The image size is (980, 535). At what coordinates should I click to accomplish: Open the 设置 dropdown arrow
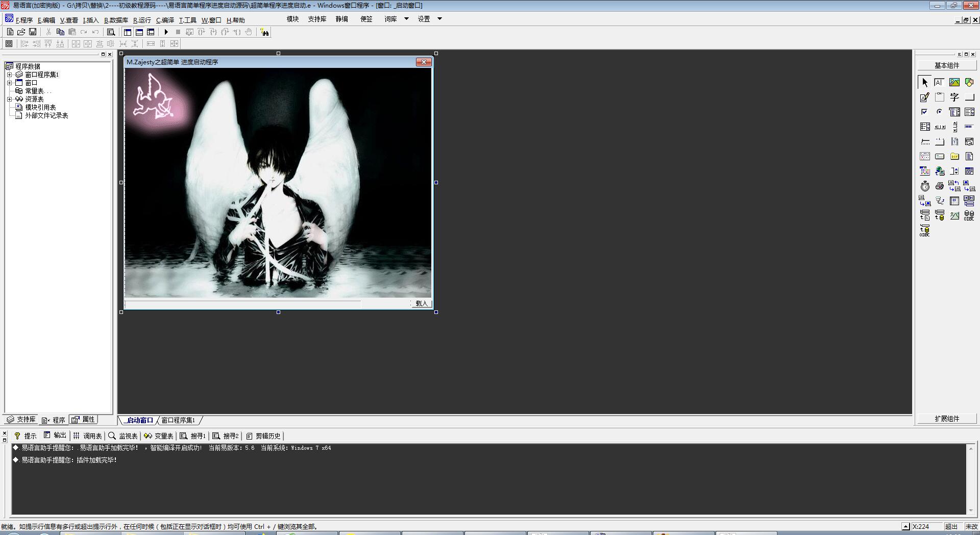coord(439,19)
